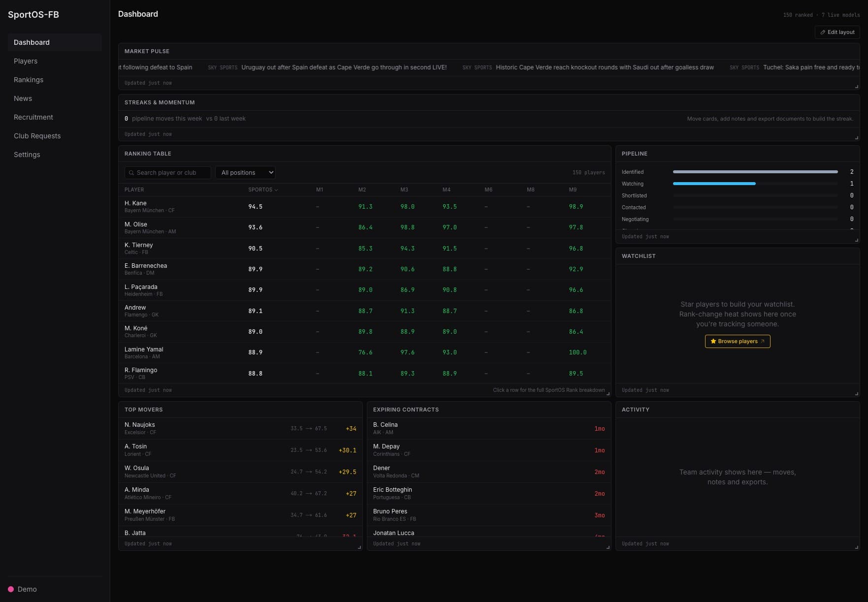Image resolution: width=868 pixels, height=602 pixels.
Task: Click resize handle of Market Pulse panel
Action: click(857, 87)
